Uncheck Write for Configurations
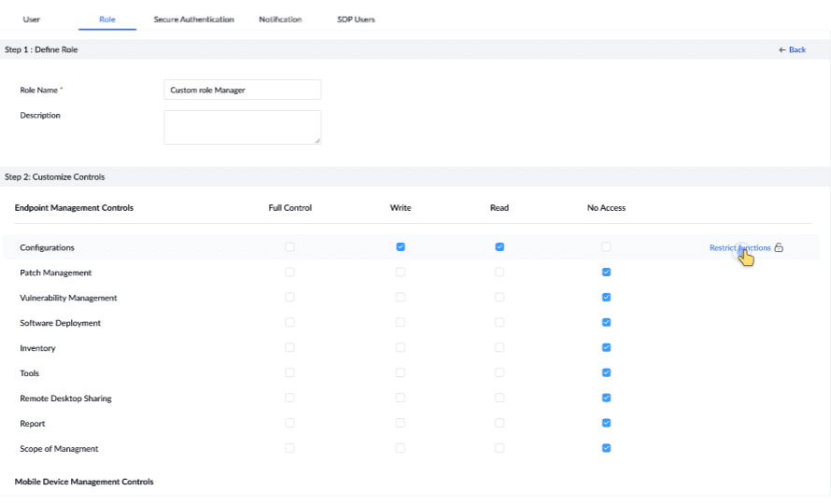This screenshot has width=831, height=504. tap(401, 247)
